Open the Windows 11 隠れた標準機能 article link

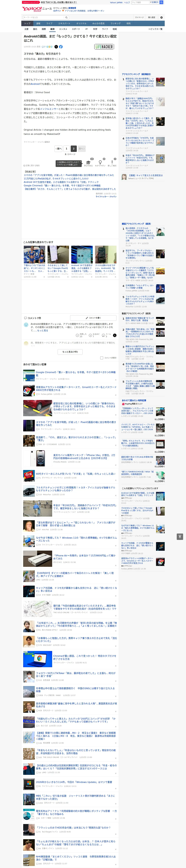76,539
